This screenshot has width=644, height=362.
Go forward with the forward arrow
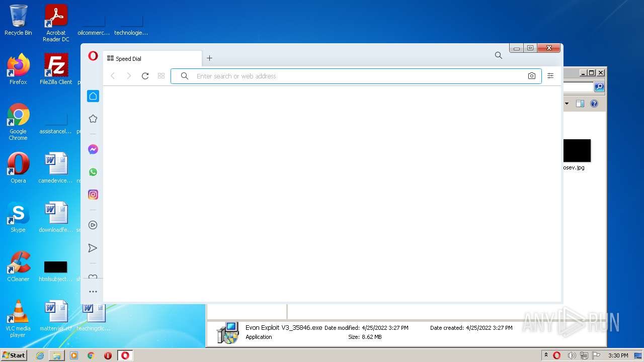(129, 76)
